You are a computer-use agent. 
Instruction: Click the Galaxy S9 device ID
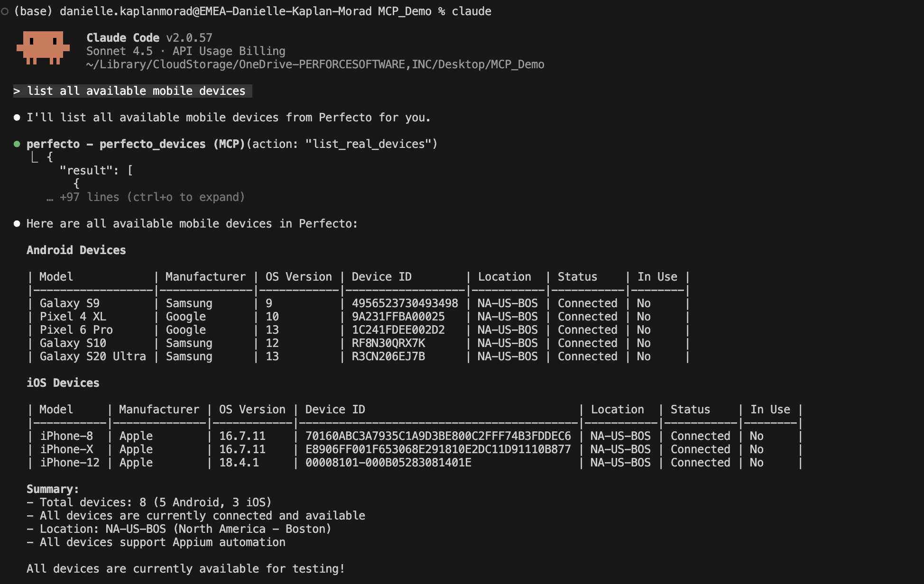(405, 303)
